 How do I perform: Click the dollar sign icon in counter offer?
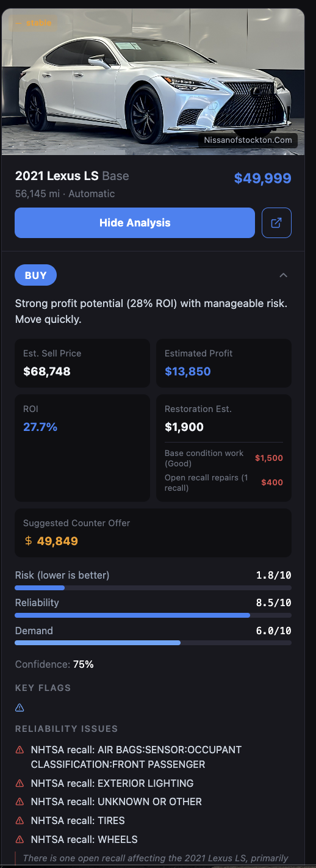click(x=28, y=541)
